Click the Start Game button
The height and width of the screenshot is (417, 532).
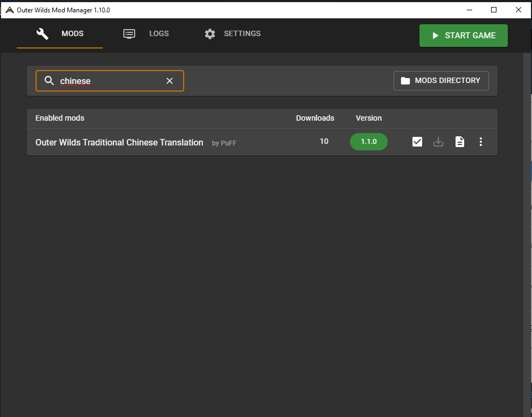(x=464, y=36)
